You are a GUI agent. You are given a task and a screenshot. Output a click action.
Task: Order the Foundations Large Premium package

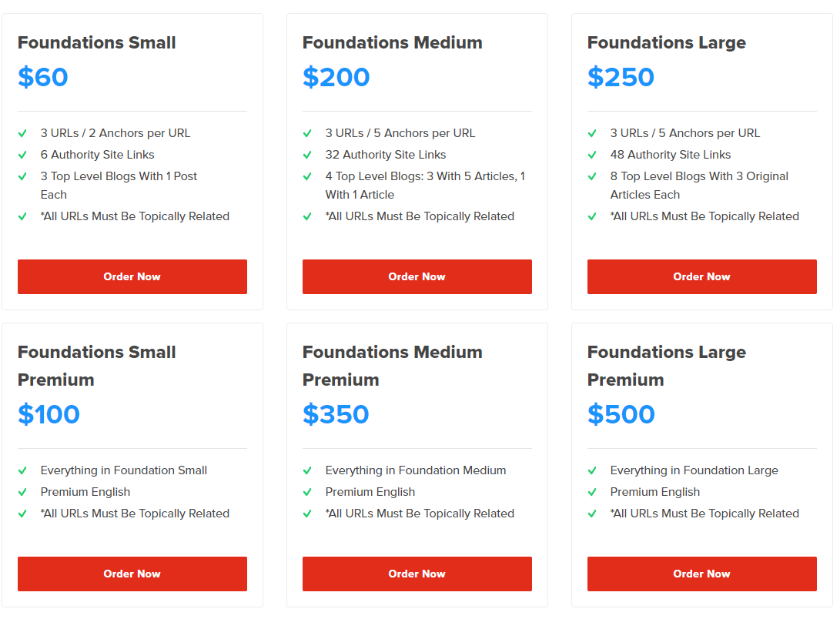point(701,574)
